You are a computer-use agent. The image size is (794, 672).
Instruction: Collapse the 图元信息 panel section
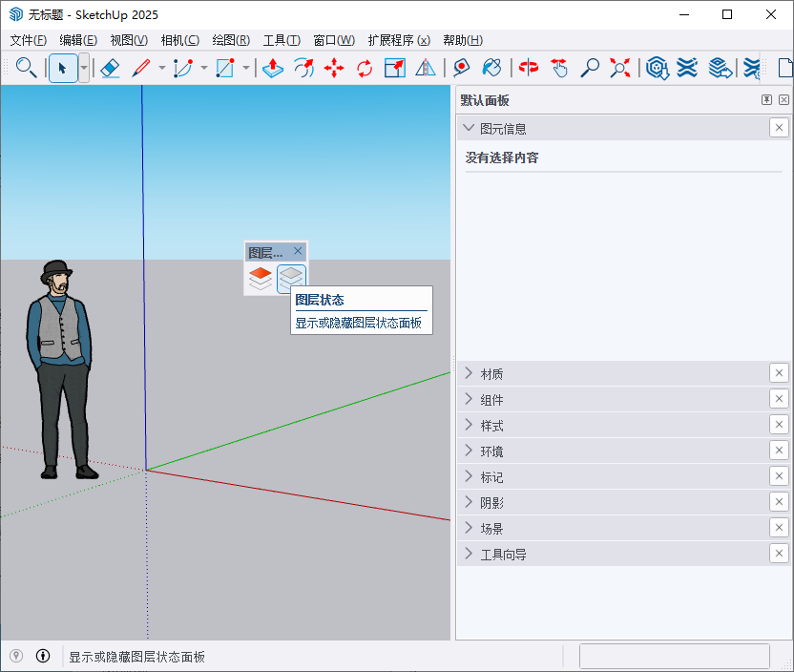[x=470, y=127]
